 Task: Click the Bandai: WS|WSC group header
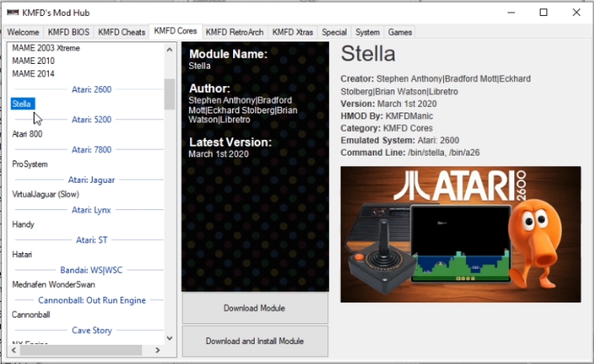[91, 270]
